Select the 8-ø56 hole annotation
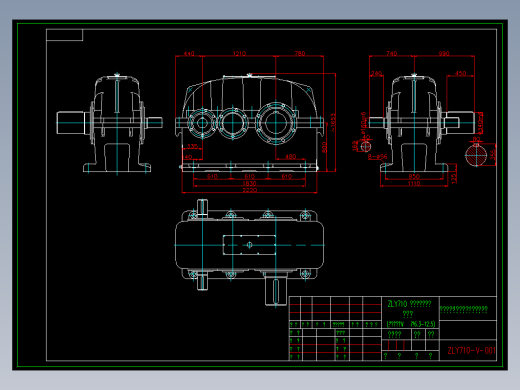The width and height of the screenshot is (520, 390). tap(378, 156)
